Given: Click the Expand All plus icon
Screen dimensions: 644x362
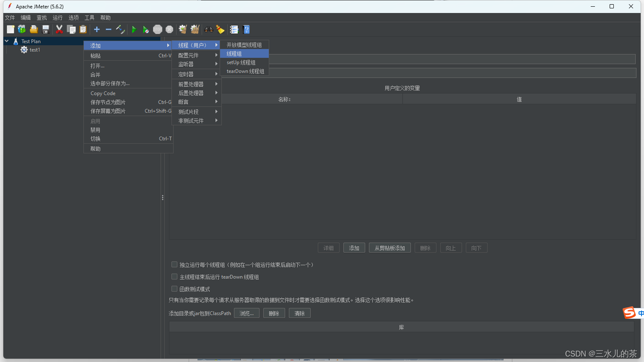Looking at the screenshot, I should [97, 29].
